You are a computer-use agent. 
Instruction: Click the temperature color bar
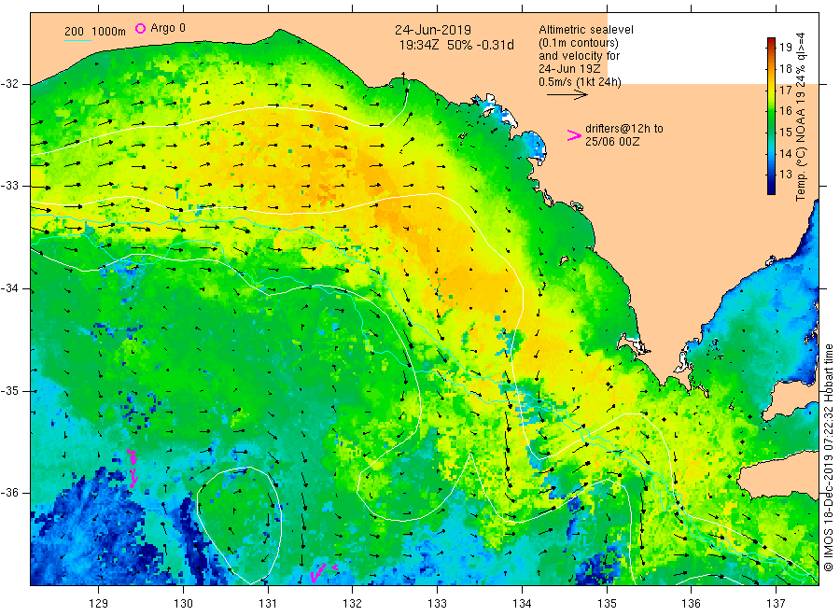coord(771,116)
